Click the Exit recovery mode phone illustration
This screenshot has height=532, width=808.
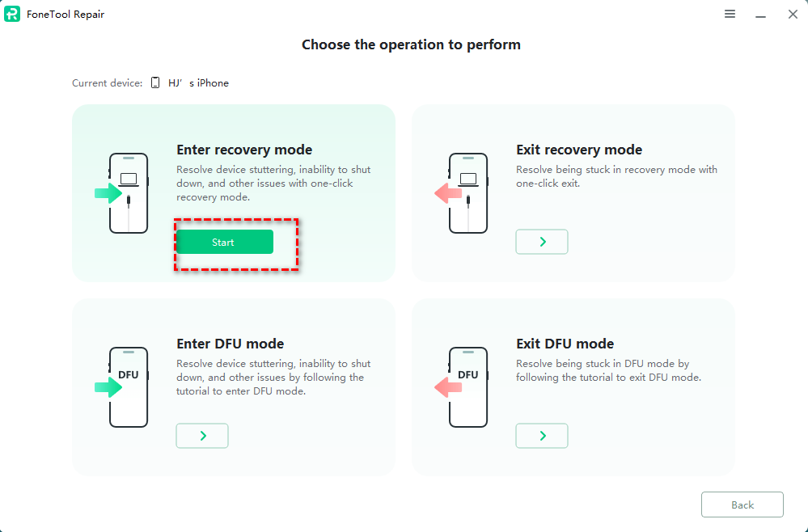click(467, 193)
